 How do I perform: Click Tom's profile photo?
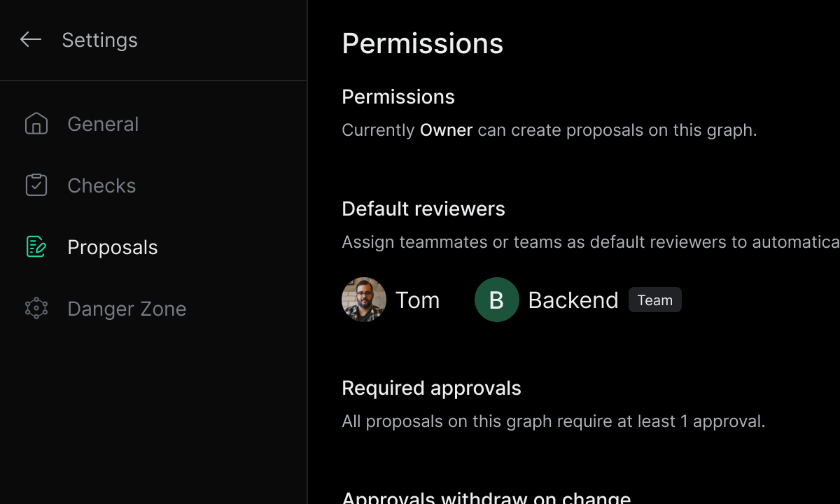[x=364, y=300]
